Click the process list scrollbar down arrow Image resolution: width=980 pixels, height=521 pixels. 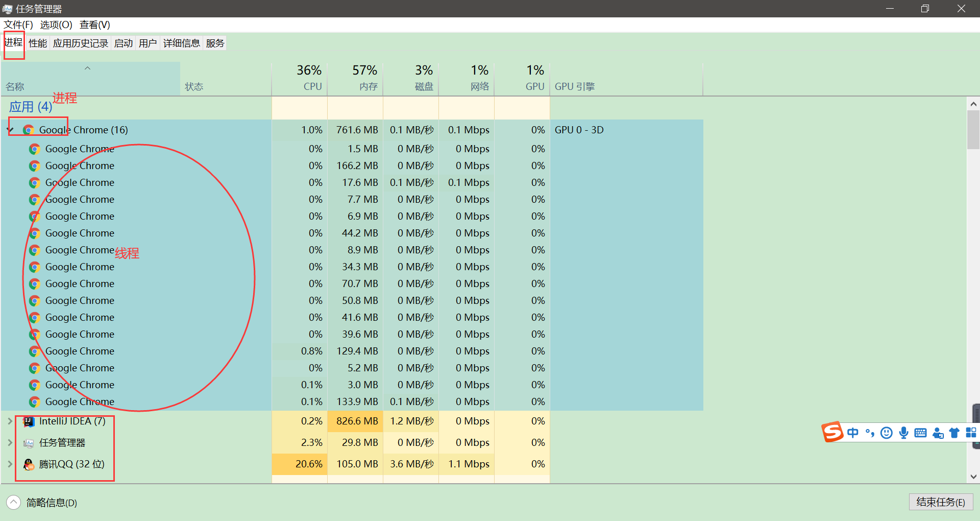tap(973, 477)
